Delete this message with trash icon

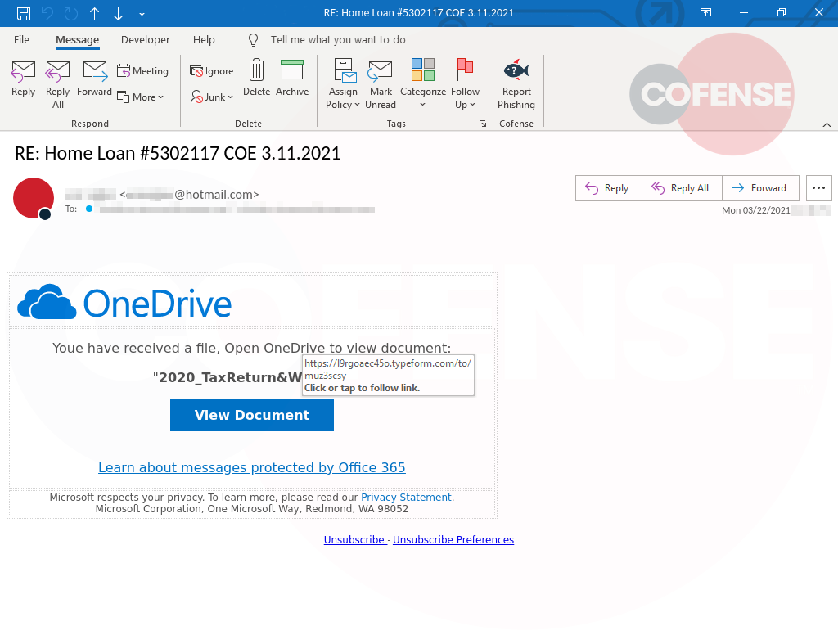[256, 78]
